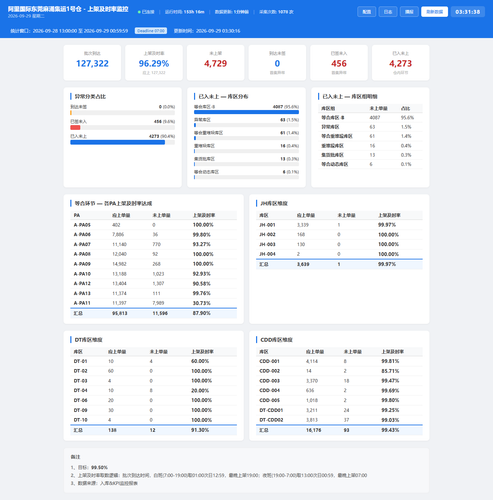The width and height of the screenshot is (493, 500).
Task: Click the 99.50% target value in the notes
Action: (99, 468)
